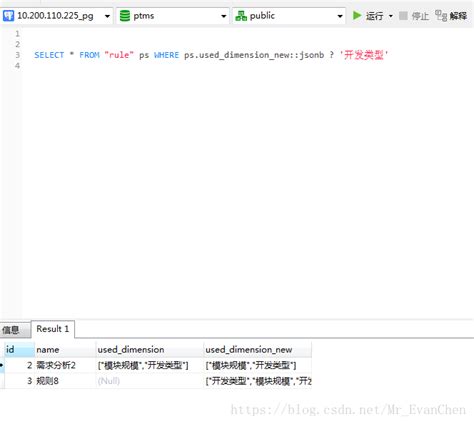Click the green ptms database icon
This screenshot has width=474, height=424.
point(125,16)
